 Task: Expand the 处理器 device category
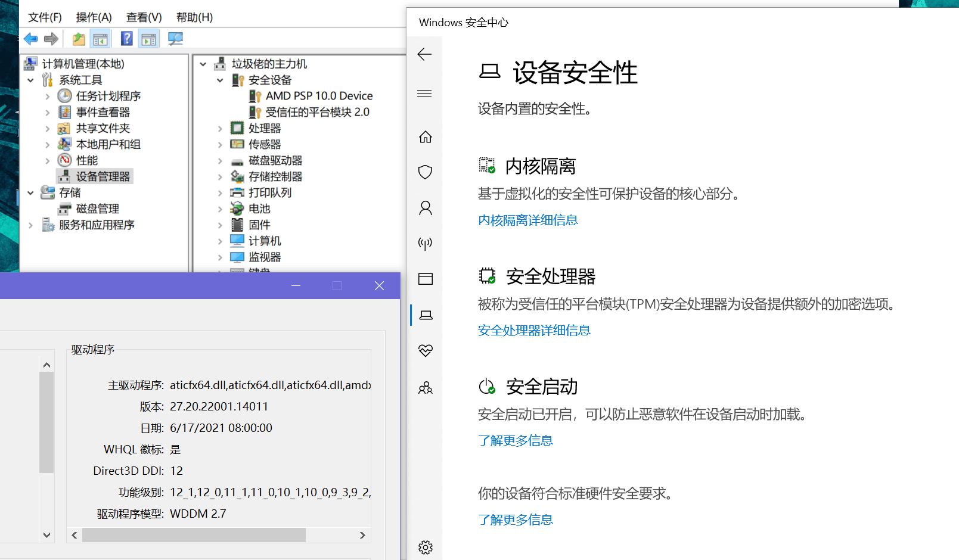[x=220, y=128]
